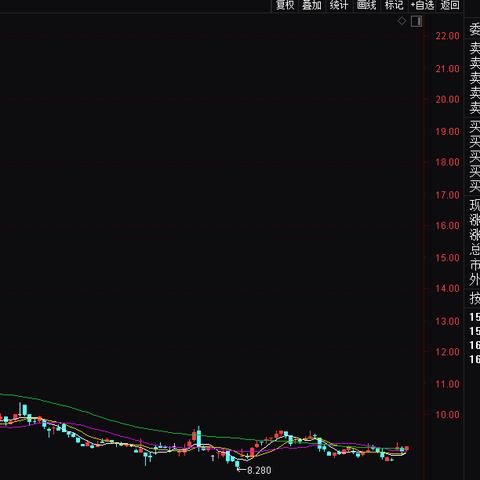Toggle the side panel layout icon
Viewport: 480px width, 480px height.
pos(416,22)
